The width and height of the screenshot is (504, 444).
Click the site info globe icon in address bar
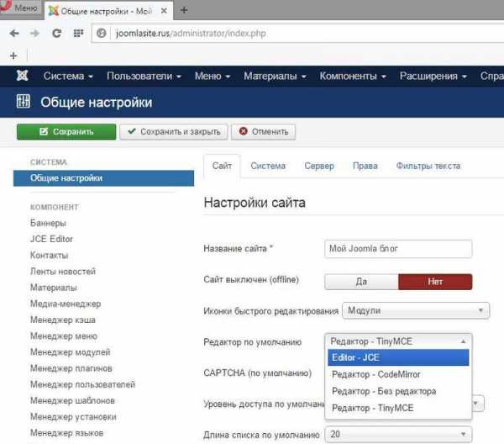102,33
